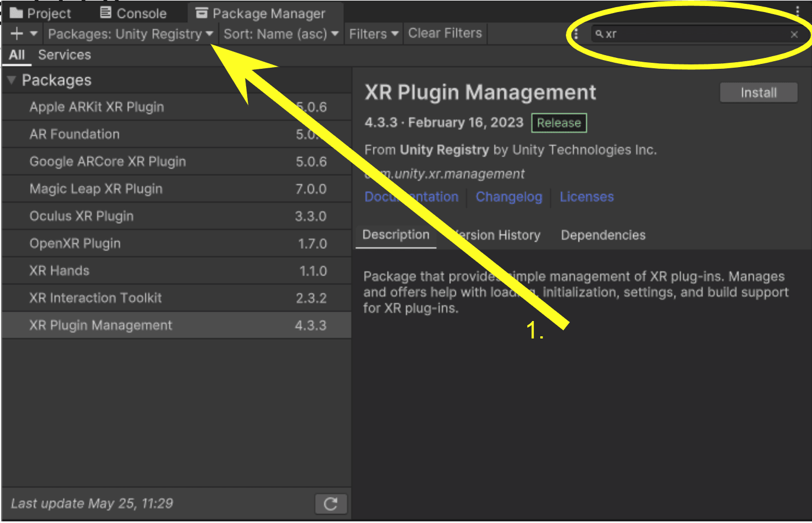The image size is (812, 523).
Task: Click the refresh packages icon
Action: point(331,503)
